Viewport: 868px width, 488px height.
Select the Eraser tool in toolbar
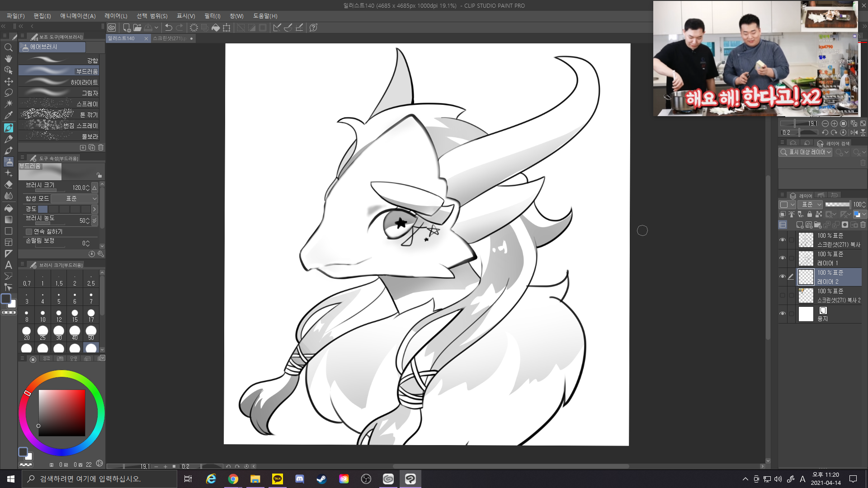pyautogui.click(x=8, y=184)
